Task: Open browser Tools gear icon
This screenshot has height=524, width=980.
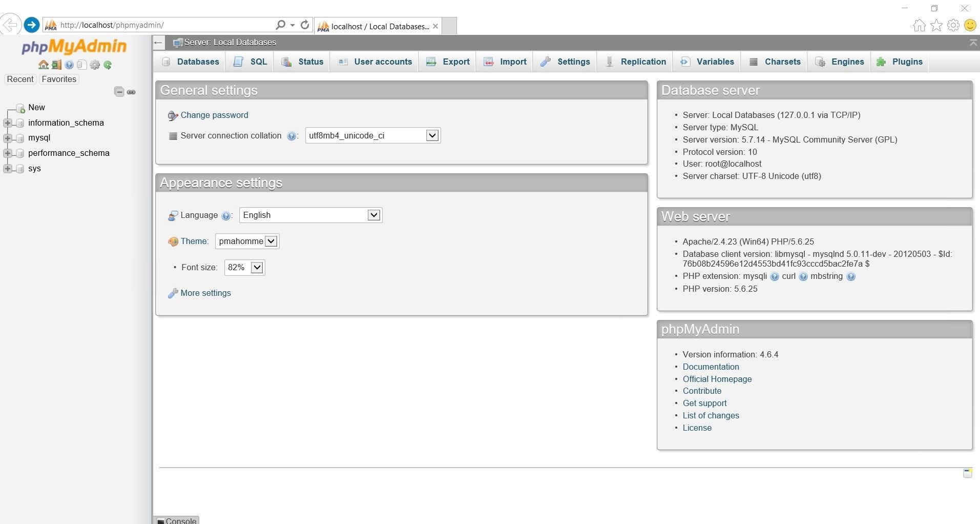Action: pos(953,25)
